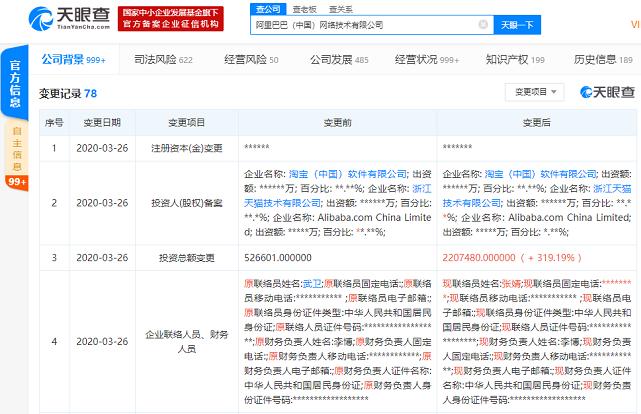
Task: Click the 序号 column header
Action: tap(54, 122)
